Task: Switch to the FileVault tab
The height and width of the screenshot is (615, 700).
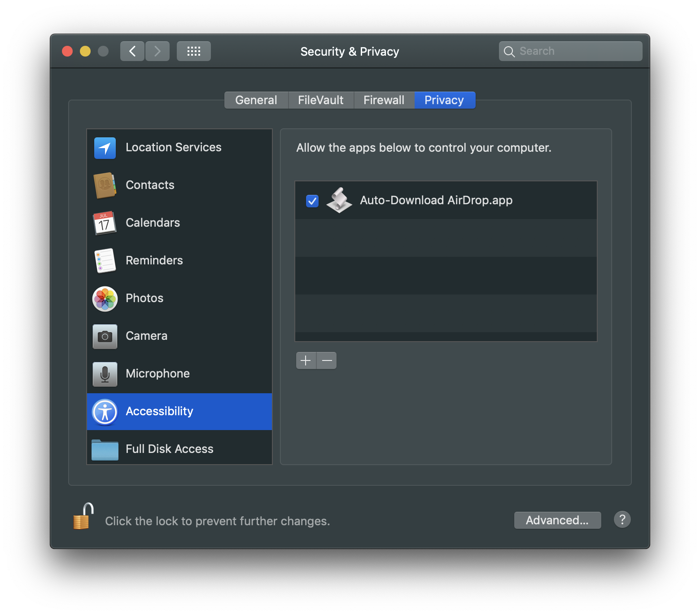Action: (320, 100)
